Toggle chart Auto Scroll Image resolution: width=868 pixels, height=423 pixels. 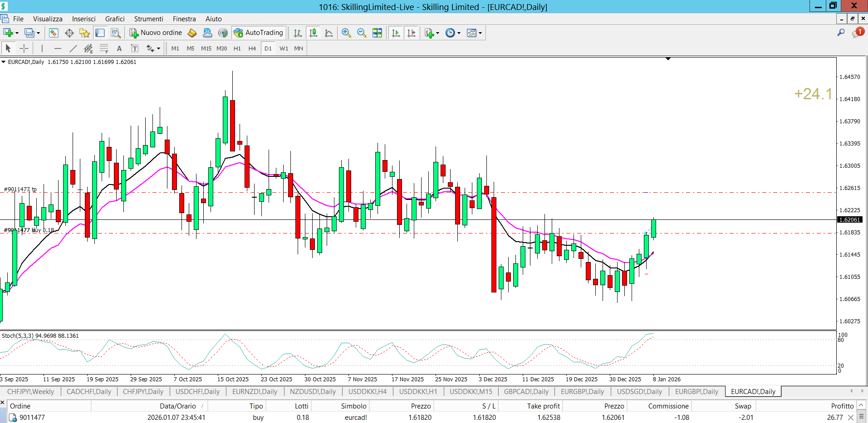click(x=396, y=33)
